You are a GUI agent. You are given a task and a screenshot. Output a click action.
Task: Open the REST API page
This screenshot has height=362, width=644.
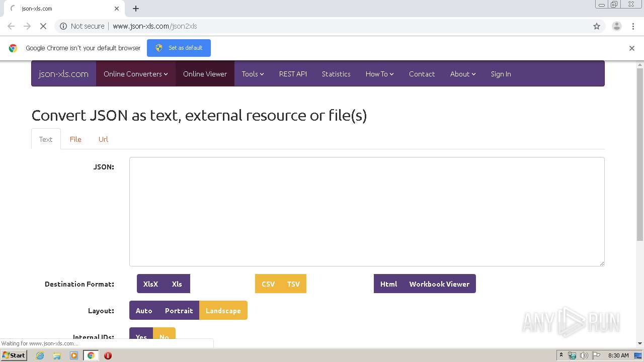293,74
